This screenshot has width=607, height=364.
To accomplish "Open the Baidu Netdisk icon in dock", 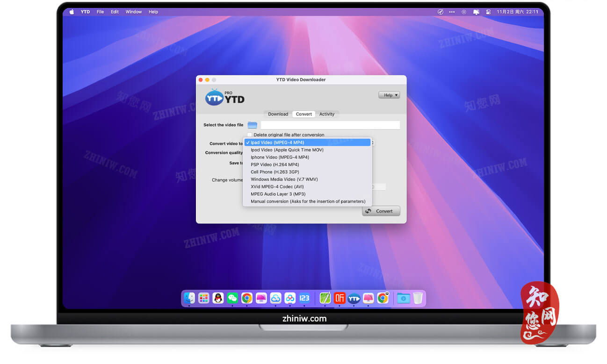I will [x=290, y=298].
